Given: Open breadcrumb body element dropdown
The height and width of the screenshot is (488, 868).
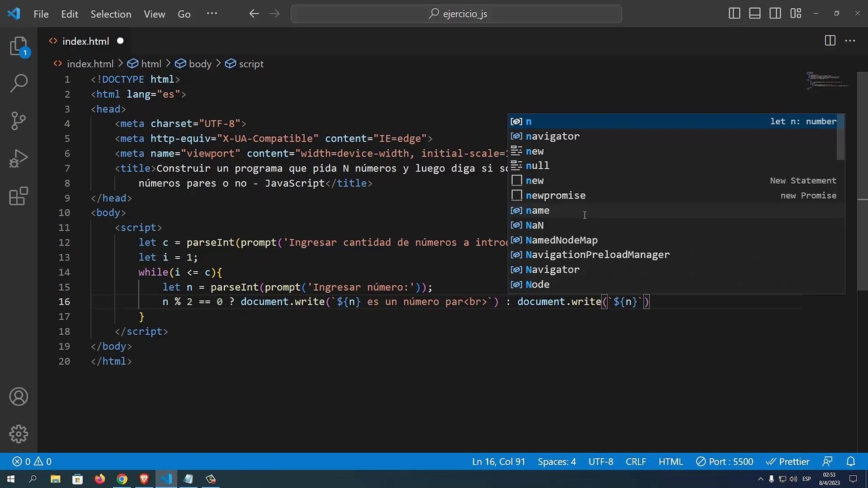Looking at the screenshot, I should click(194, 64).
